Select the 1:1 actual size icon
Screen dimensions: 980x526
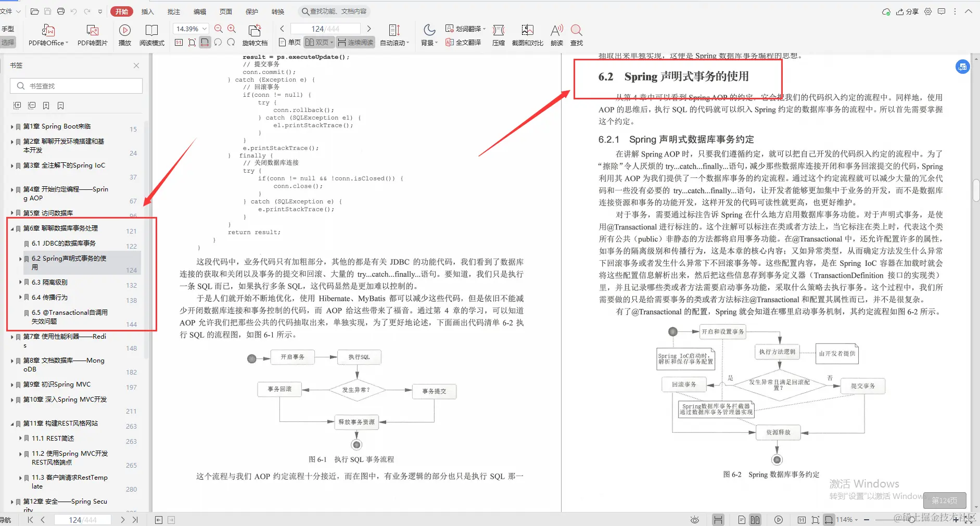[179, 43]
